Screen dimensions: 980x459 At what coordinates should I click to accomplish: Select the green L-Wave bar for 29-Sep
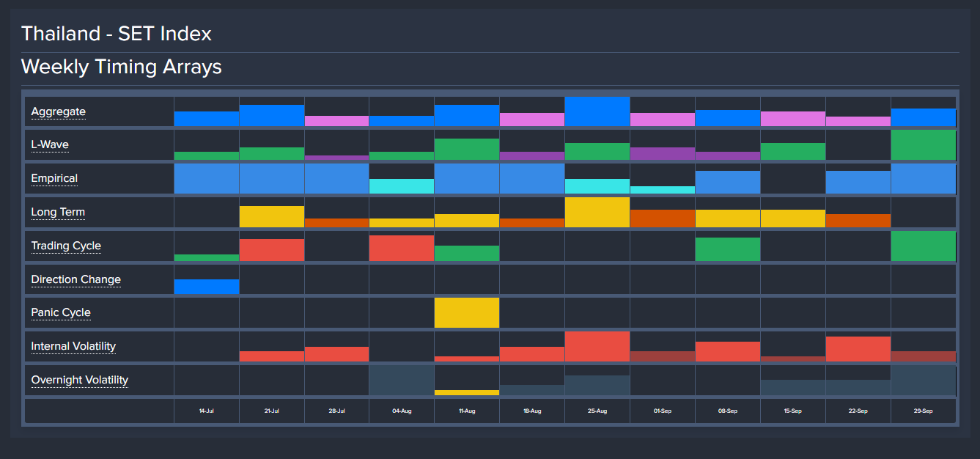click(924, 145)
